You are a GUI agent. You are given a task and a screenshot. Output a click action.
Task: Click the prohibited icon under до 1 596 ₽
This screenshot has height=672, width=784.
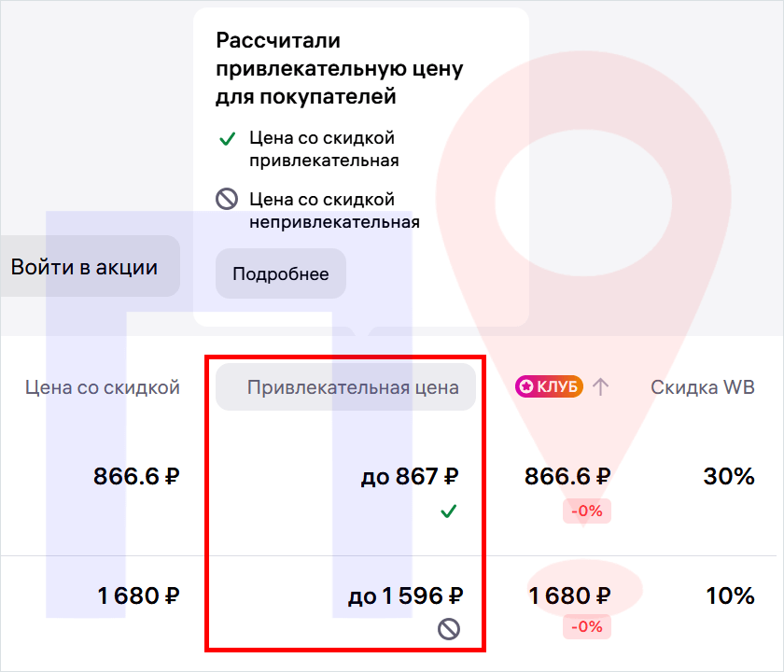449,629
